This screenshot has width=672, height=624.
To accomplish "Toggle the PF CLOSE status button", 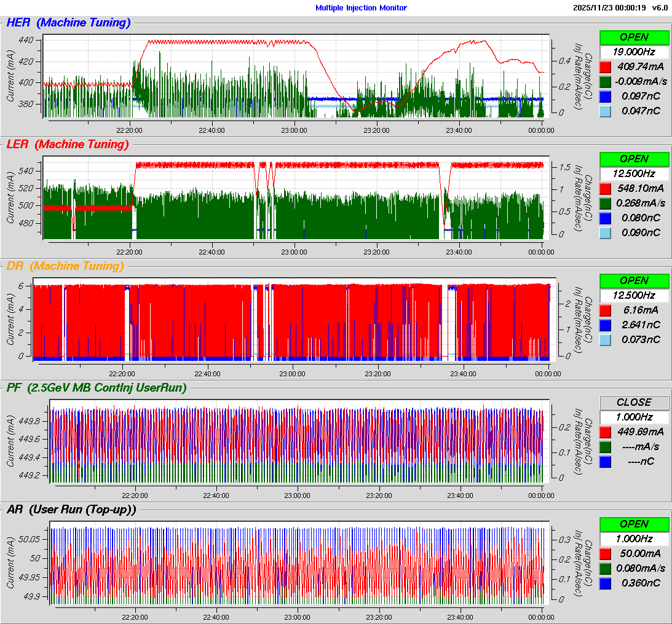I will pos(634,402).
